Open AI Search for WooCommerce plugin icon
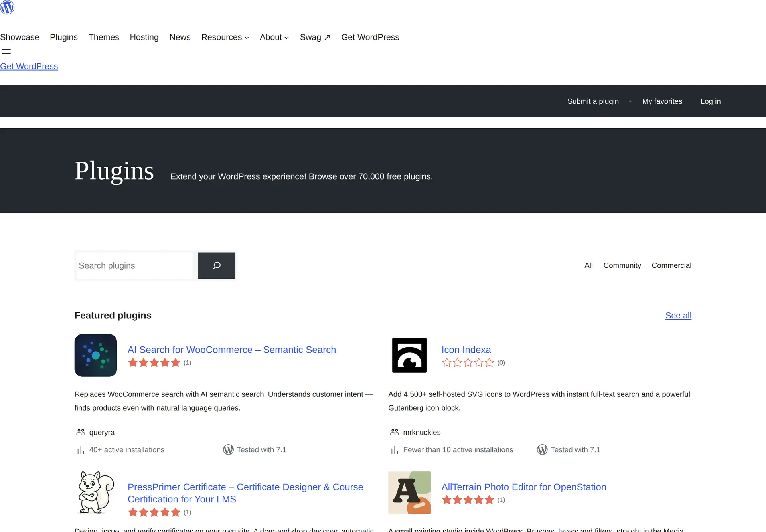Viewport: 766px width, 532px height. pos(96,355)
